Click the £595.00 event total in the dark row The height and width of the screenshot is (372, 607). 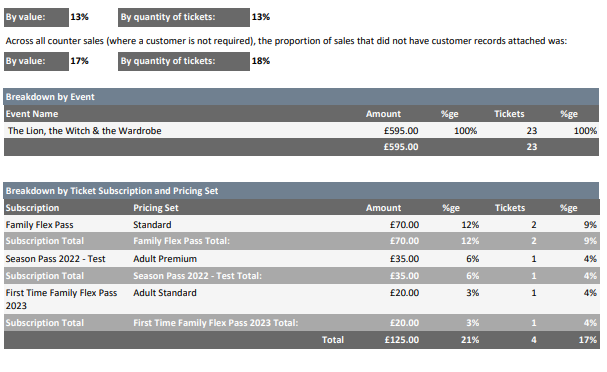(401, 147)
